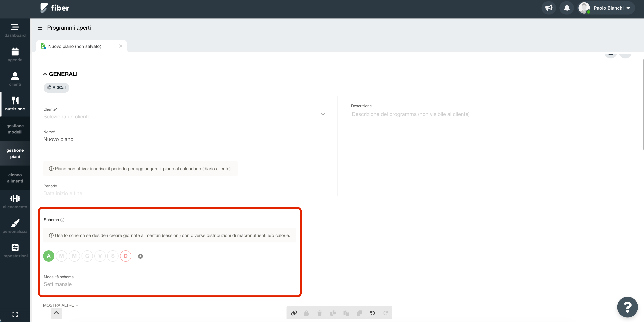
Task: Click the fiber logo
Action: point(55,8)
